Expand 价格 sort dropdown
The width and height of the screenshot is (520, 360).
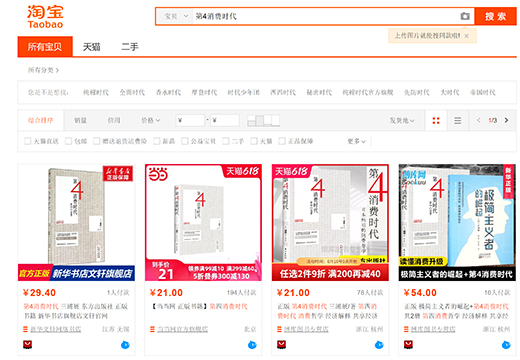150,120
